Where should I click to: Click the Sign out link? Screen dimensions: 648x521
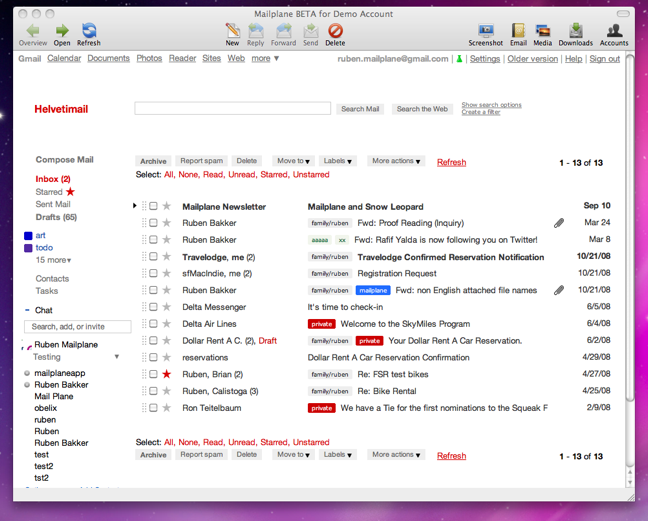click(x=605, y=59)
